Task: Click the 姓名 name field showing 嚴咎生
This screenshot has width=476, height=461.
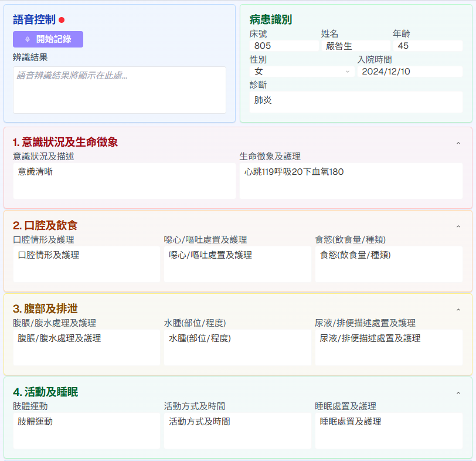Action: pyautogui.click(x=356, y=45)
